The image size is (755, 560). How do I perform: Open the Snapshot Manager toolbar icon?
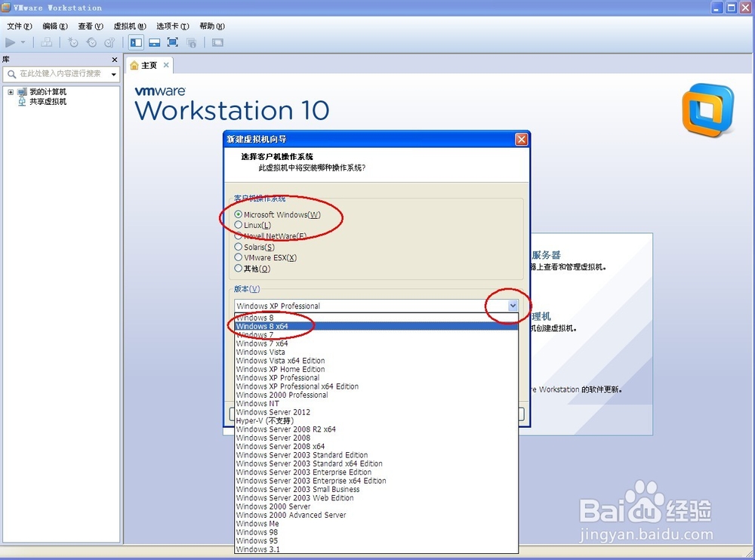tap(109, 42)
